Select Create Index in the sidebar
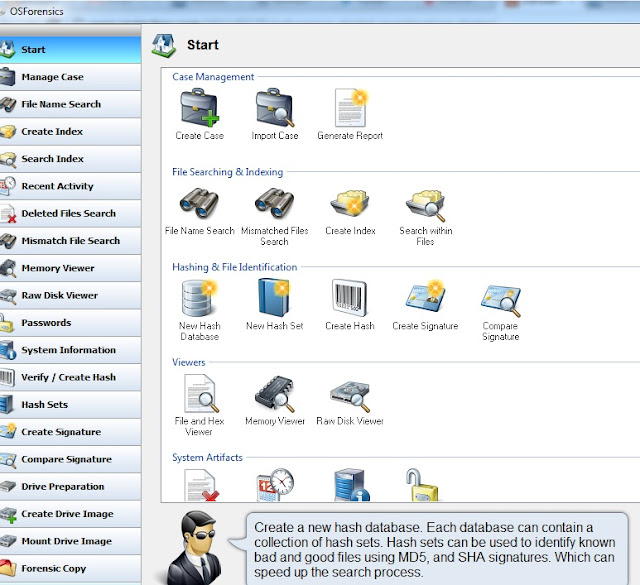This screenshot has height=585, width=640. tap(70, 131)
